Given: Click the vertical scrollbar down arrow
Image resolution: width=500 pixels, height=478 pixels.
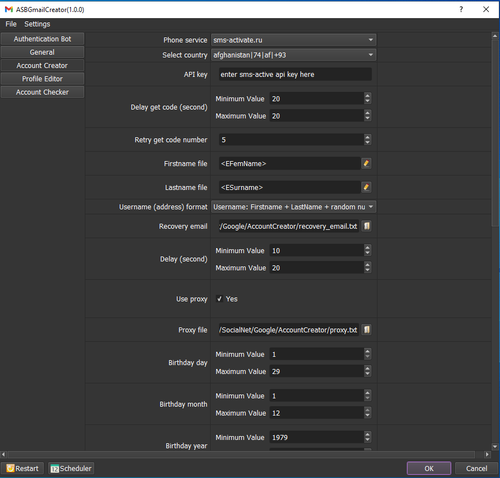Looking at the screenshot, I should (x=495, y=446).
